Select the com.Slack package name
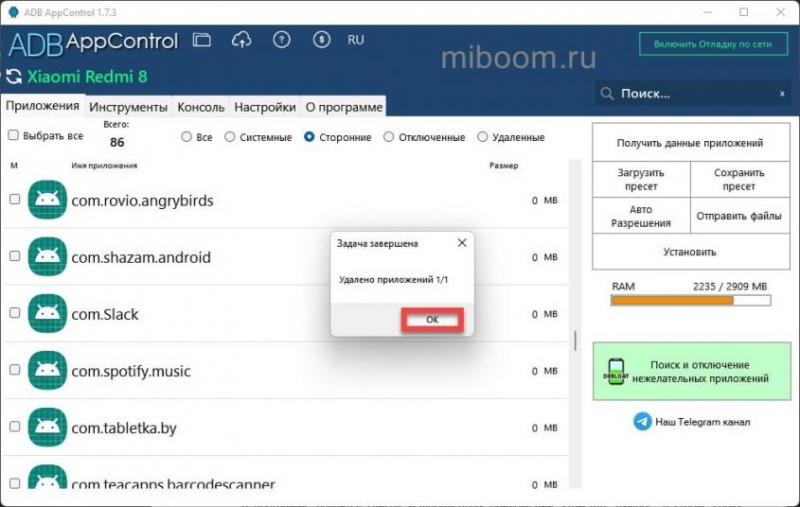Image resolution: width=800 pixels, height=507 pixels. (105, 314)
